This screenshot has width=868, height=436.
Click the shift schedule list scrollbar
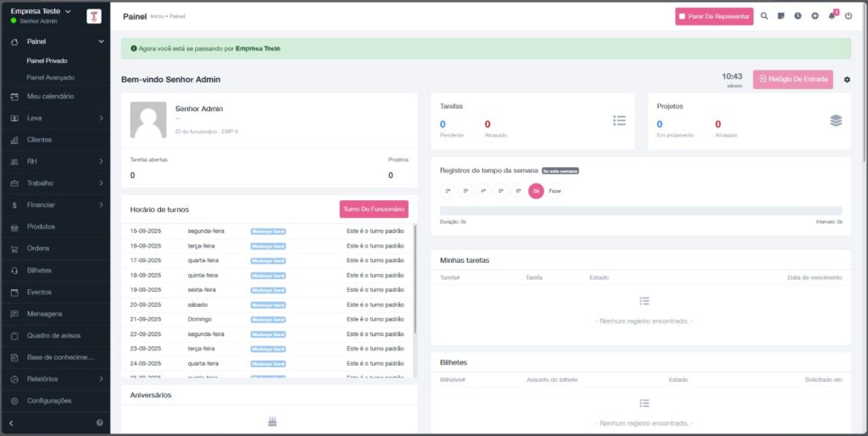pos(415,280)
